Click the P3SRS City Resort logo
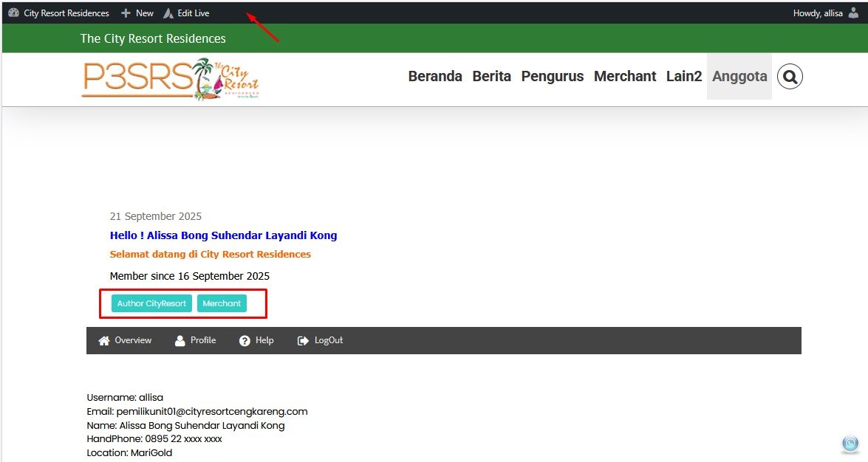The image size is (868, 462). [170, 79]
